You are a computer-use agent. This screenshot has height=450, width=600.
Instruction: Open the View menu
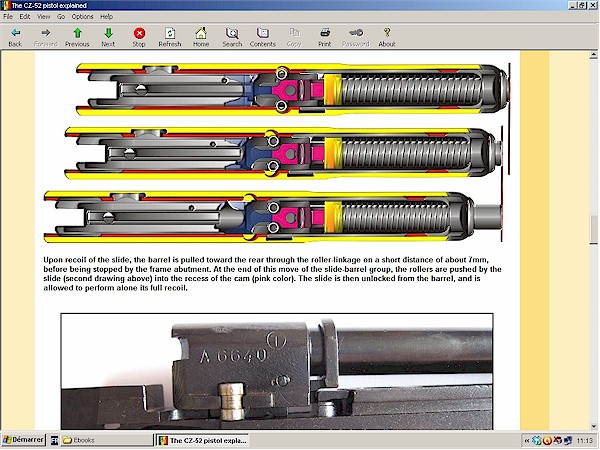coord(43,16)
